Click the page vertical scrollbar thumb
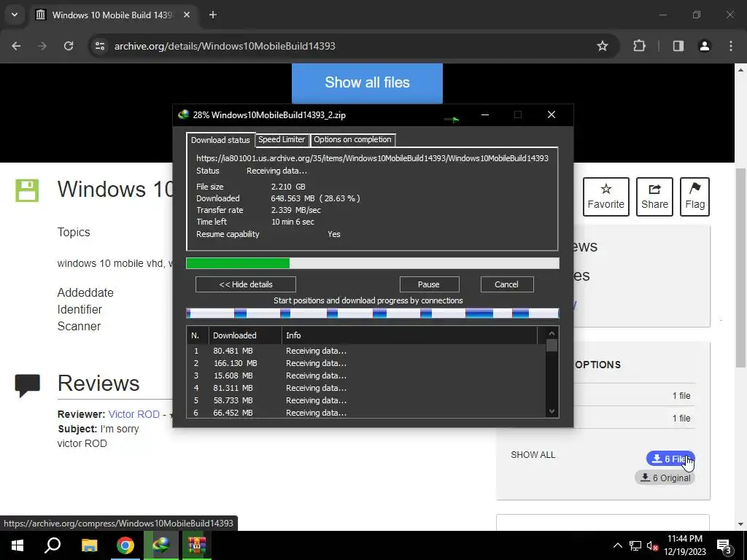 [x=740, y=268]
